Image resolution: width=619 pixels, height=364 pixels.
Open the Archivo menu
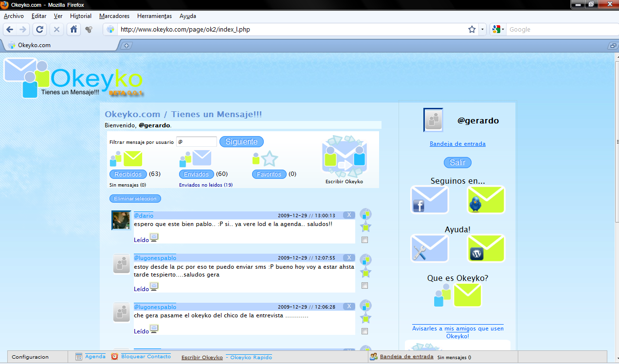coord(14,16)
